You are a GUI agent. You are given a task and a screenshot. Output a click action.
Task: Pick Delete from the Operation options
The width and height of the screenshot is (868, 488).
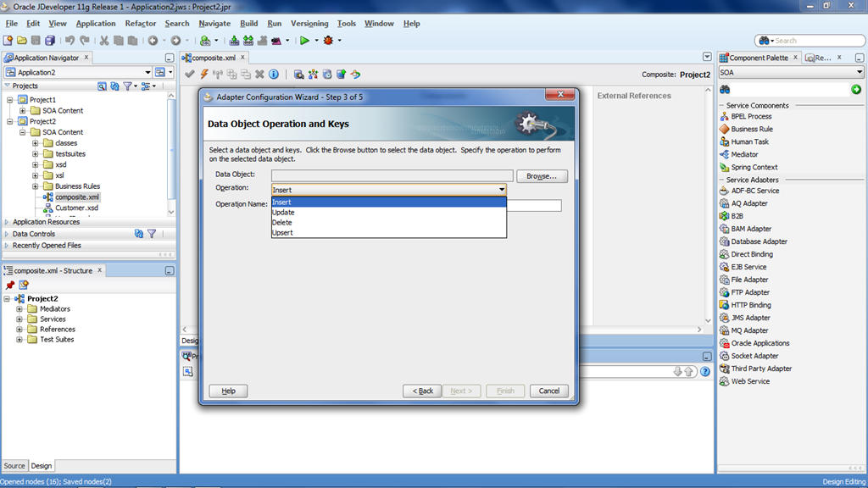pyautogui.click(x=282, y=222)
